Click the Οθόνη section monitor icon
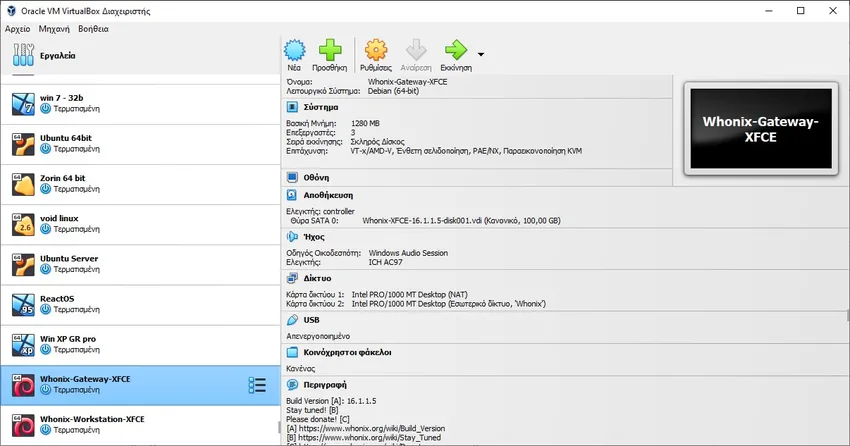 click(292, 177)
